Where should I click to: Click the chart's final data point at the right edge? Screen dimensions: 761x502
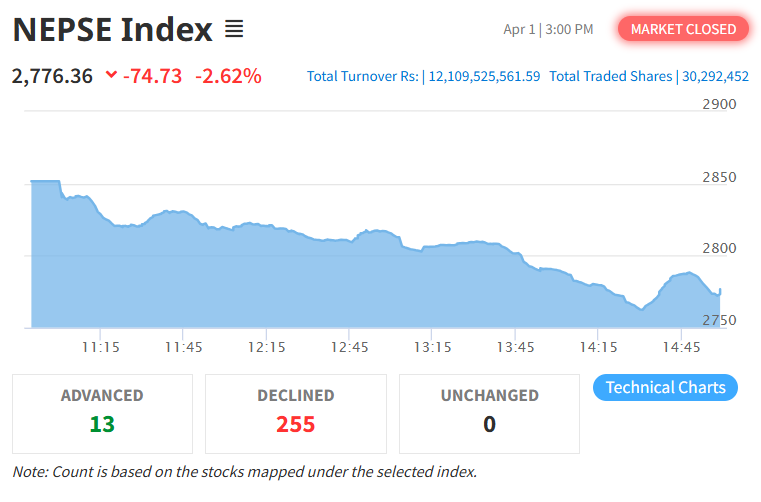click(720, 289)
